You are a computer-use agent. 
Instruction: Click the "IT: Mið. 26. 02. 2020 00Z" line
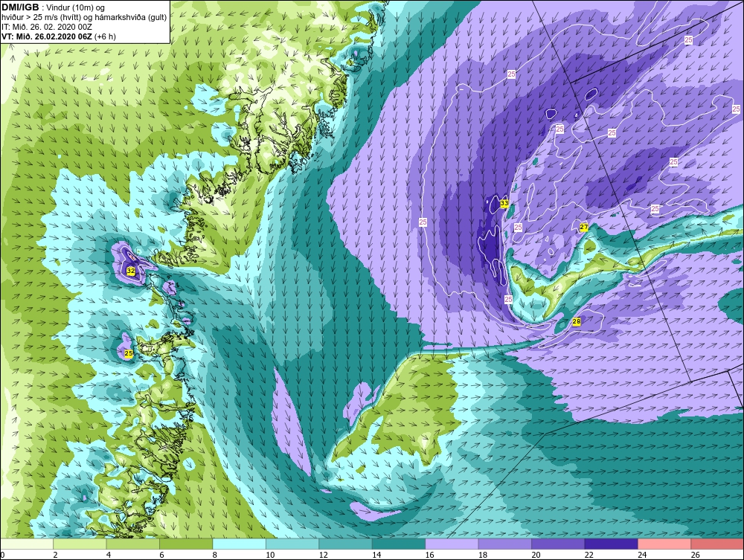pyautogui.click(x=46, y=27)
